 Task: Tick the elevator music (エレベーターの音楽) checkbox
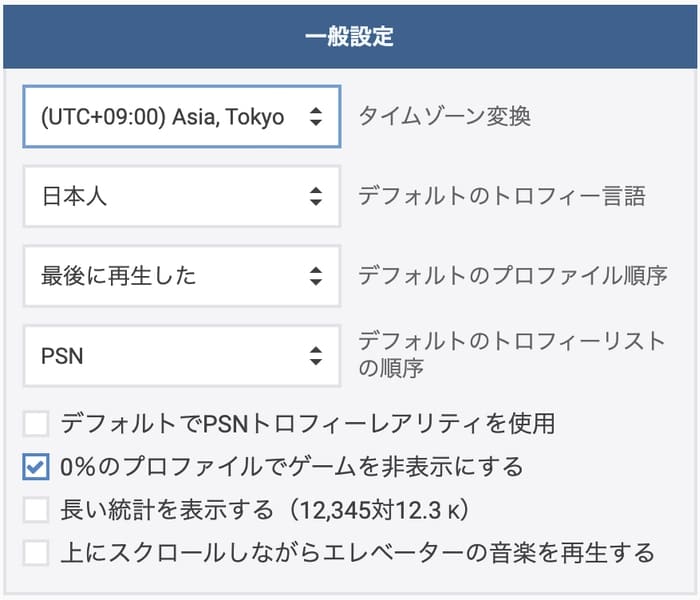point(36,552)
